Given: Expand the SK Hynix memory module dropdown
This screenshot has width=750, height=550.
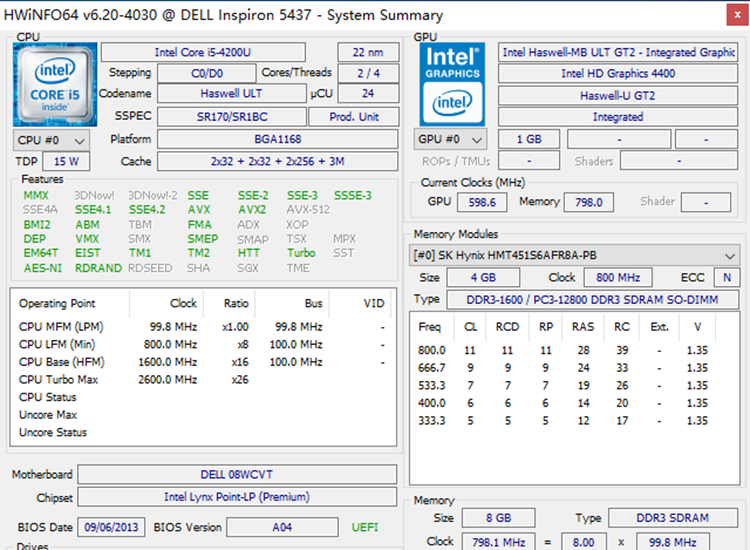Looking at the screenshot, I should [574, 255].
